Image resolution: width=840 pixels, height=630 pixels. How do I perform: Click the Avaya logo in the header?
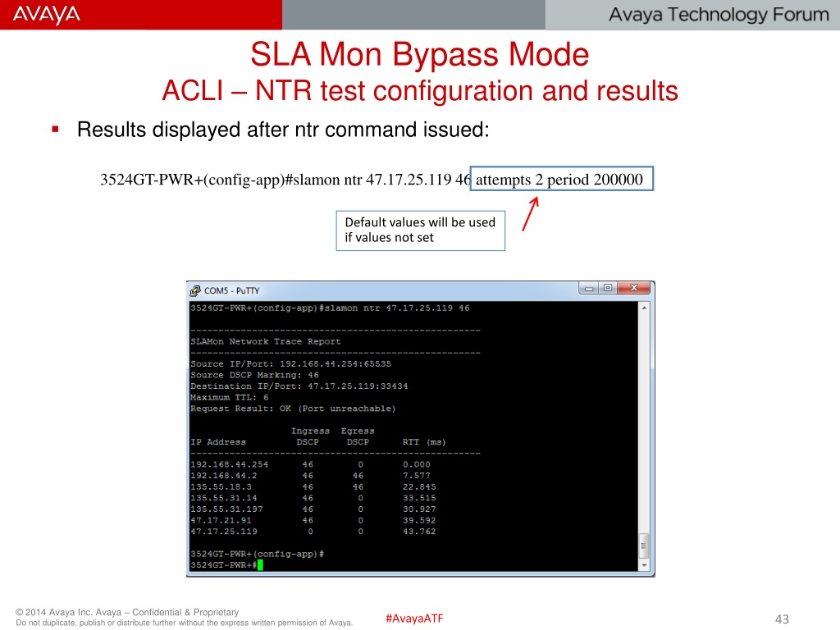click(x=46, y=15)
